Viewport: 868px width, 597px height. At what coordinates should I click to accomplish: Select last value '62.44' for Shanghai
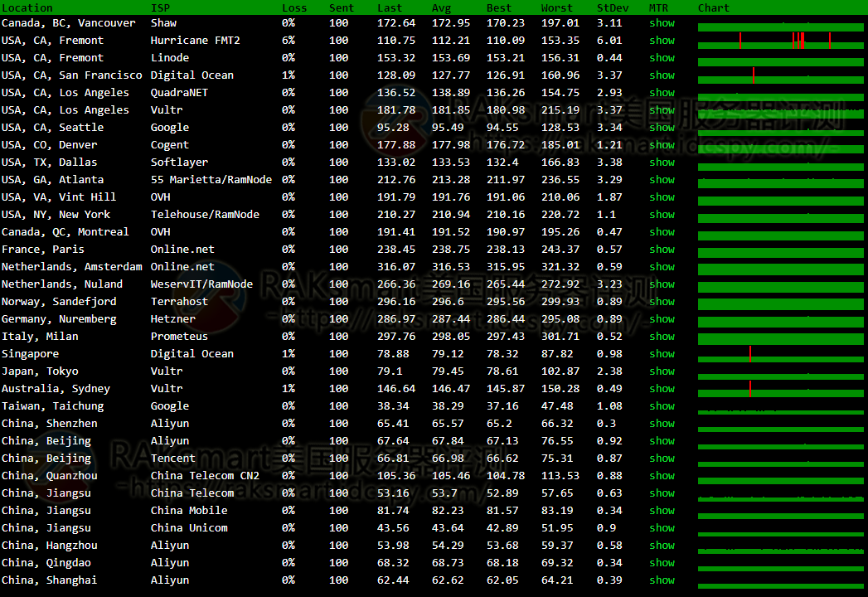click(x=393, y=580)
